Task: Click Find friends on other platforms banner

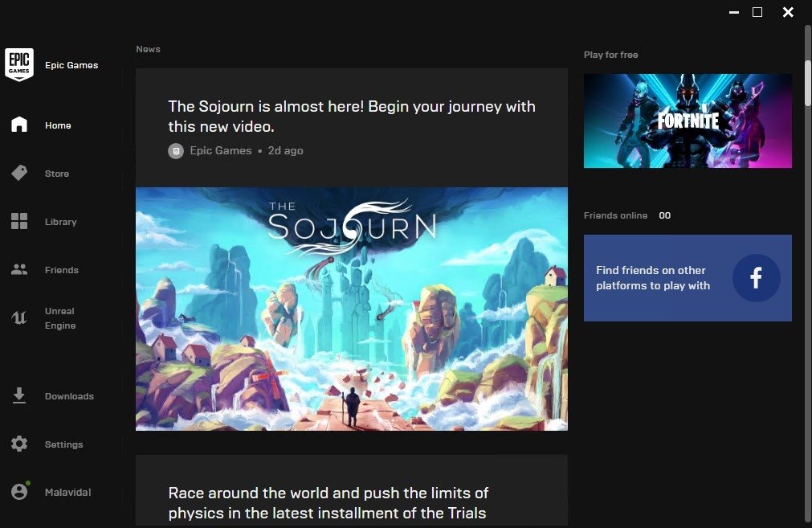Action: click(x=688, y=278)
